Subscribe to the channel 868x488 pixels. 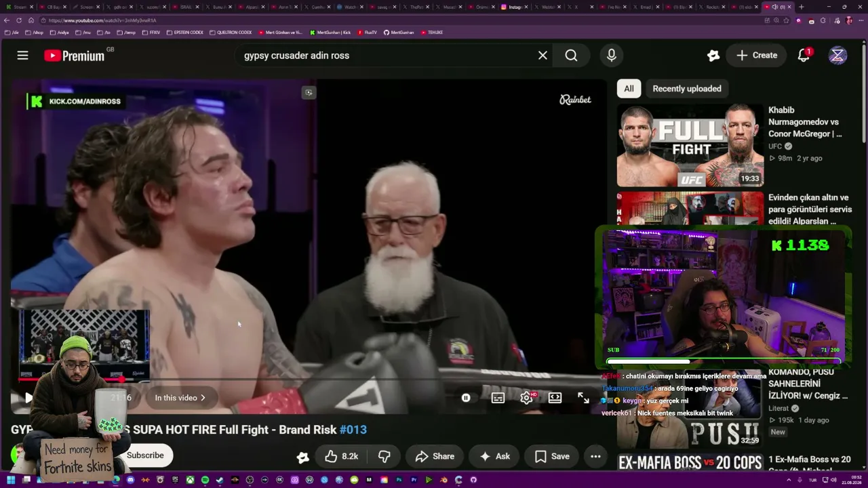(x=145, y=455)
